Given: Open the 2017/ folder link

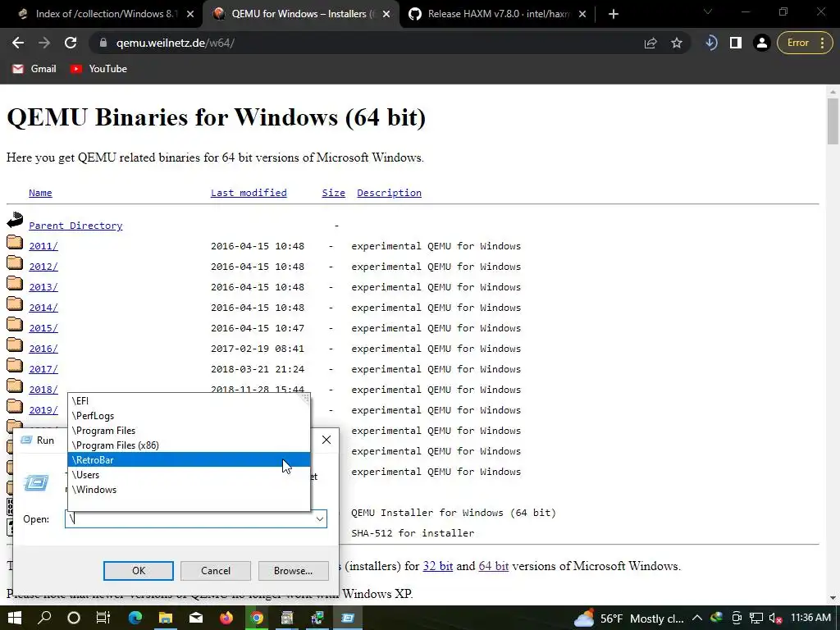Looking at the screenshot, I should (43, 369).
